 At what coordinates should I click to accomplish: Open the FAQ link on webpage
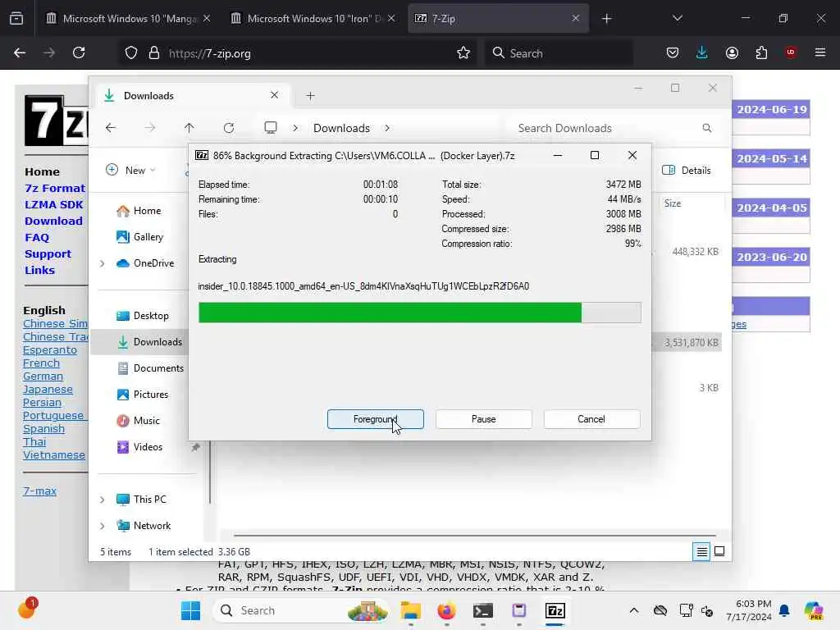[x=37, y=237]
